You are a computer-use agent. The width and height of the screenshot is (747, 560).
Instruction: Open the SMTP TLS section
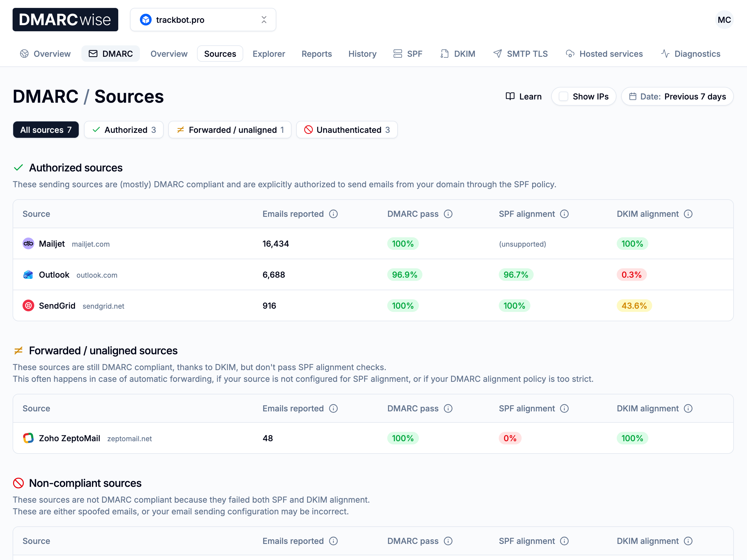[520, 54]
